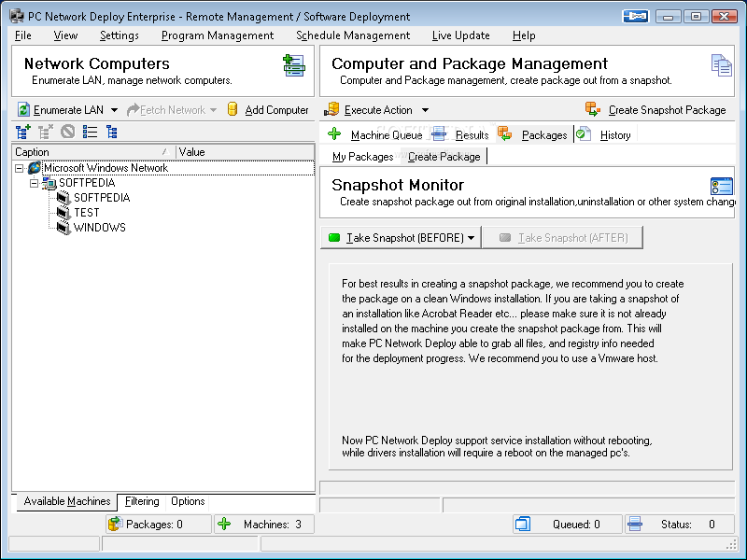Click the Execute Action icon

tap(331, 109)
